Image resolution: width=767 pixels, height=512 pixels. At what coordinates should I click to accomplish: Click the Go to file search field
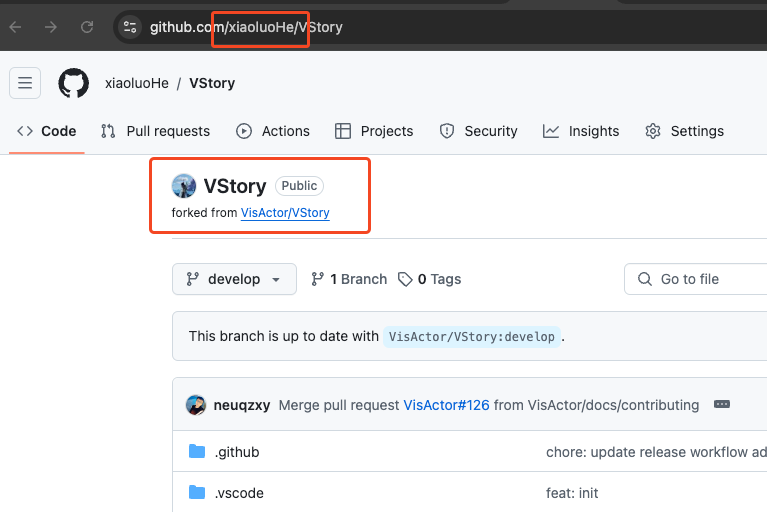[696, 279]
